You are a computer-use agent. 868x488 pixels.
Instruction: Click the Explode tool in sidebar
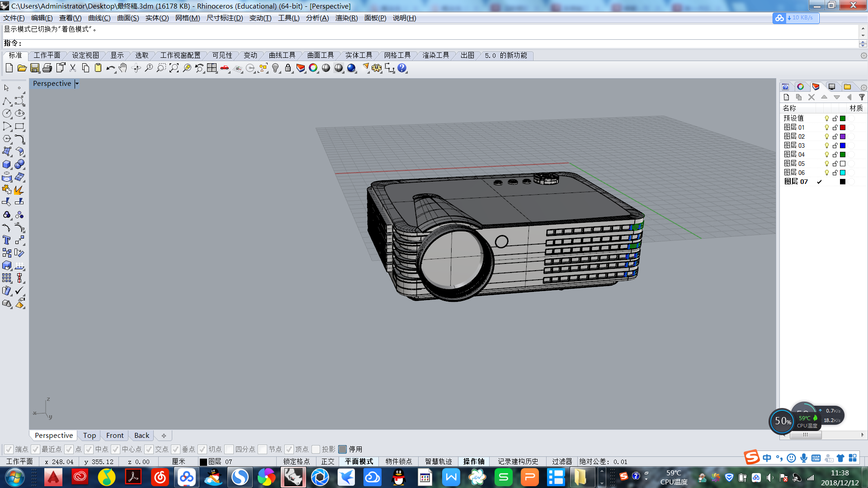point(19,190)
